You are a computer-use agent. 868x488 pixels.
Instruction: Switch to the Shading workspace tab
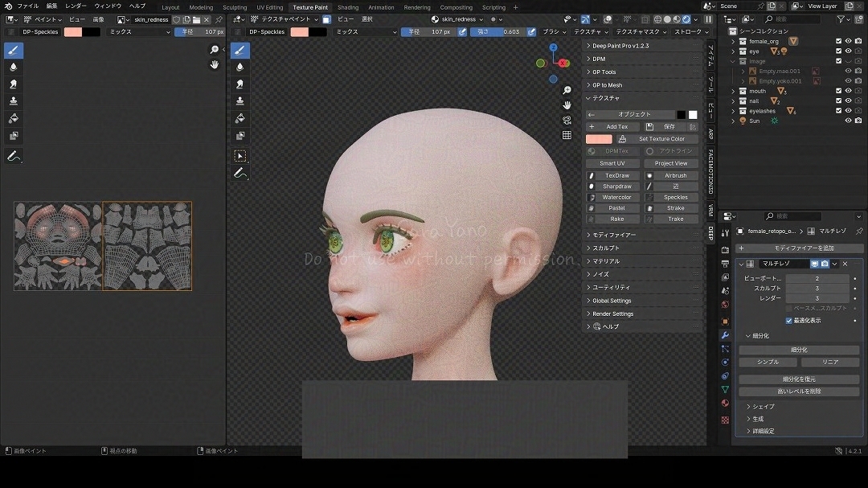click(348, 7)
